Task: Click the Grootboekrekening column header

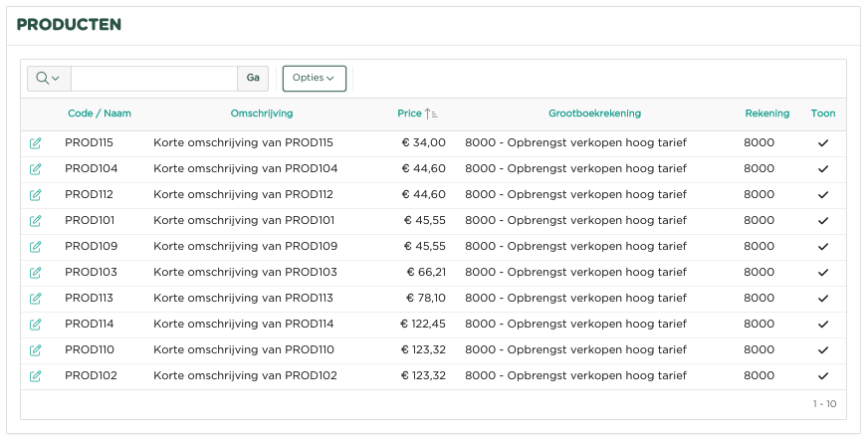Action: (594, 113)
